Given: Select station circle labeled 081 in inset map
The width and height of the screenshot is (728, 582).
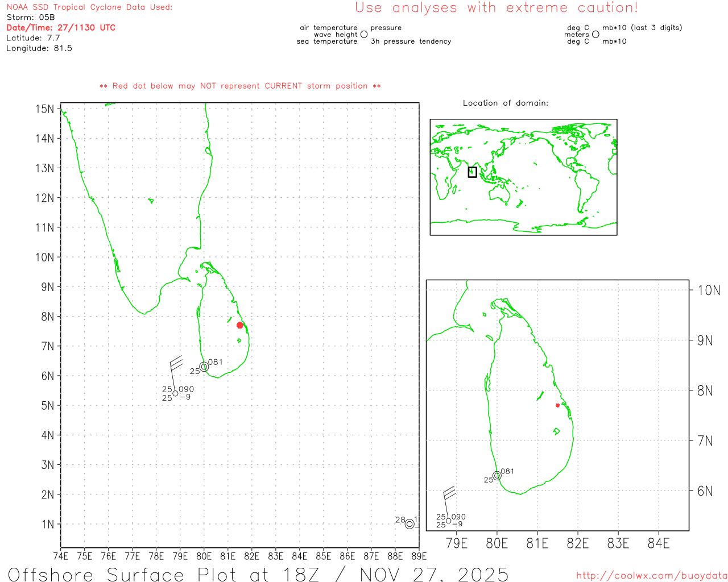Looking at the screenshot, I should pyautogui.click(x=497, y=475).
